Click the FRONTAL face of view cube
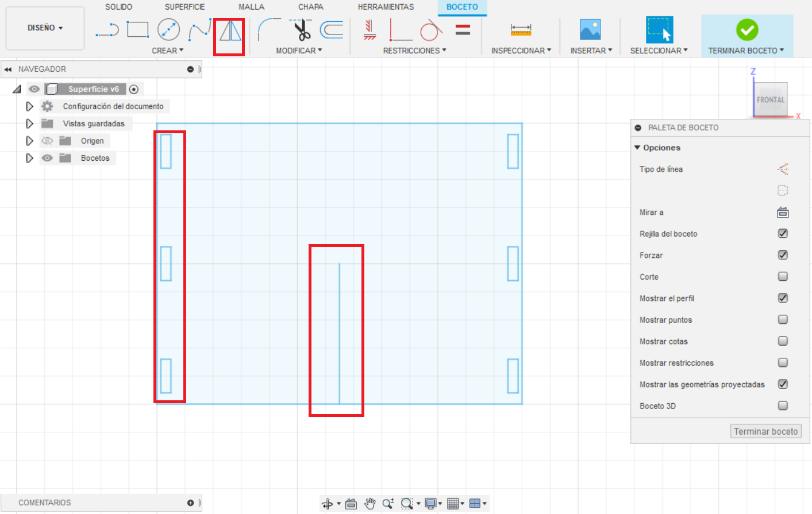812x514 pixels. click(771, 99)
